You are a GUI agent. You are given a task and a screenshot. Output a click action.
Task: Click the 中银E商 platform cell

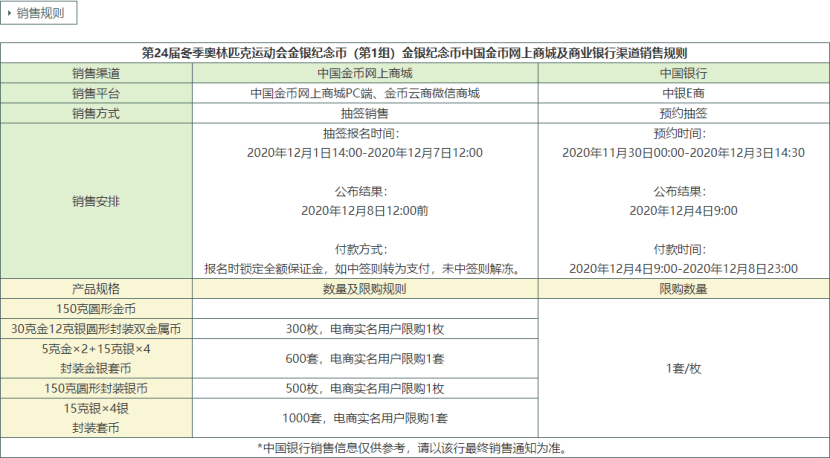pos(684,93)
